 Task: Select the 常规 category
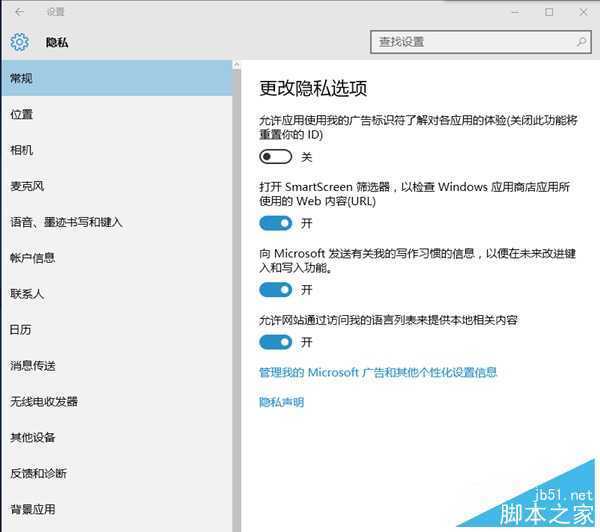117,78
